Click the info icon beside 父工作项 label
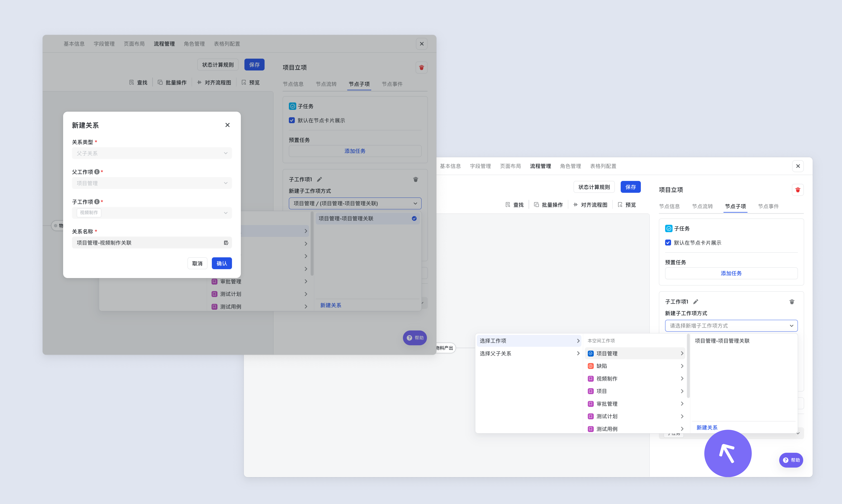Screen dimensions: 842x504 coord(97,172)
